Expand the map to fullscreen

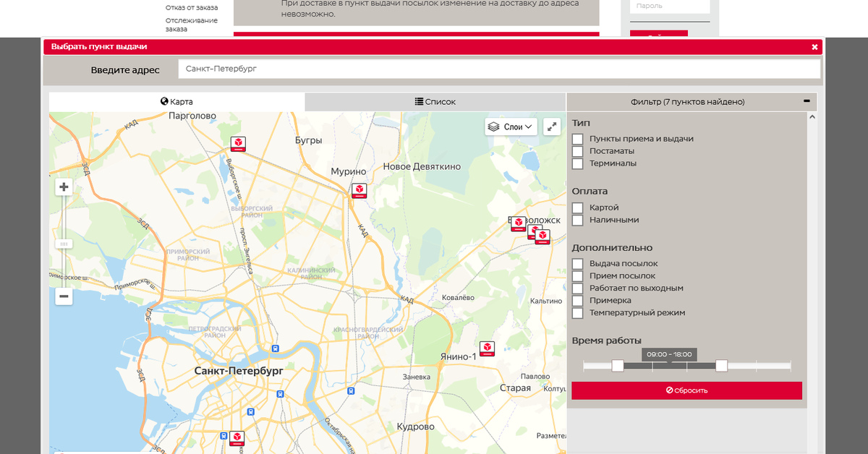click(x=552, y=127)
